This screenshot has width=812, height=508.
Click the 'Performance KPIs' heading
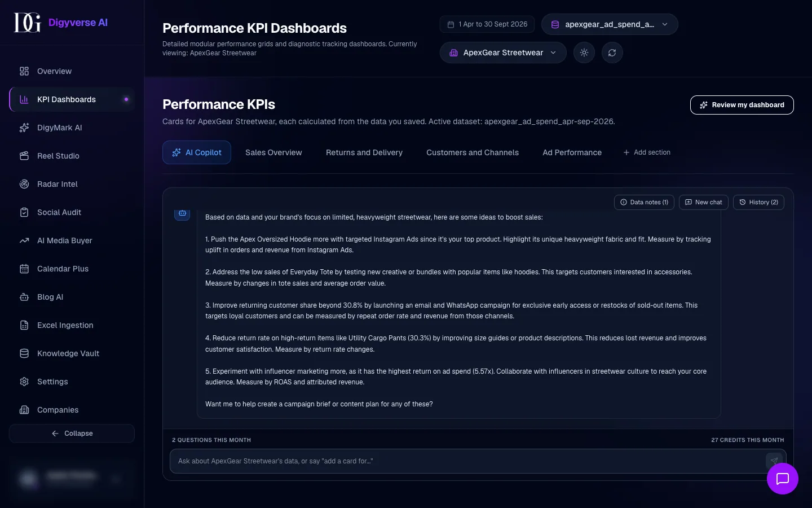219,104
